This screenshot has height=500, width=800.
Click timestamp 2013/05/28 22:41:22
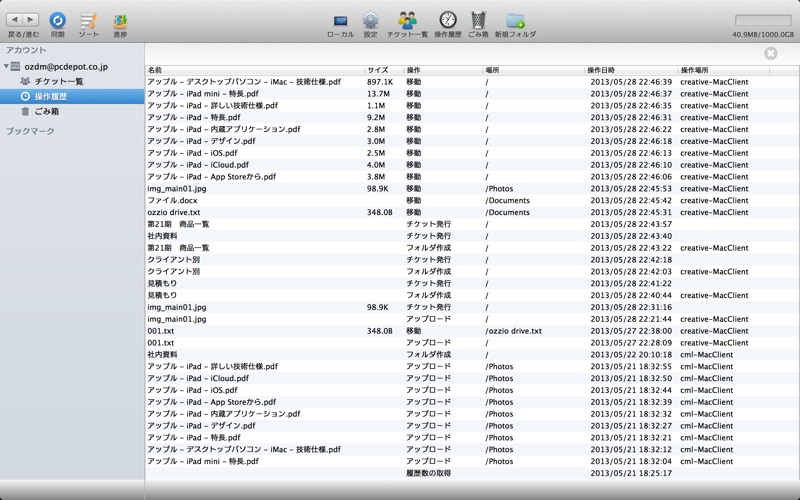tap(631, 284)
